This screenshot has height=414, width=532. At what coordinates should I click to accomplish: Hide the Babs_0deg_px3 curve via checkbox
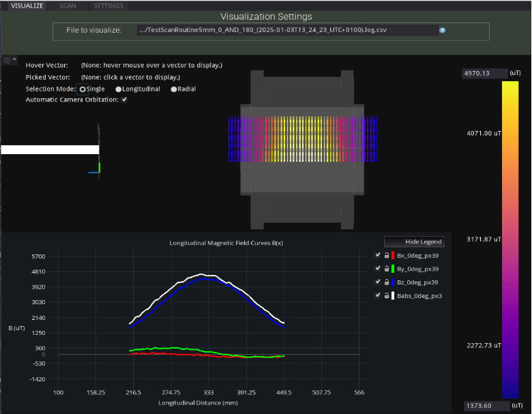(379, 295)
